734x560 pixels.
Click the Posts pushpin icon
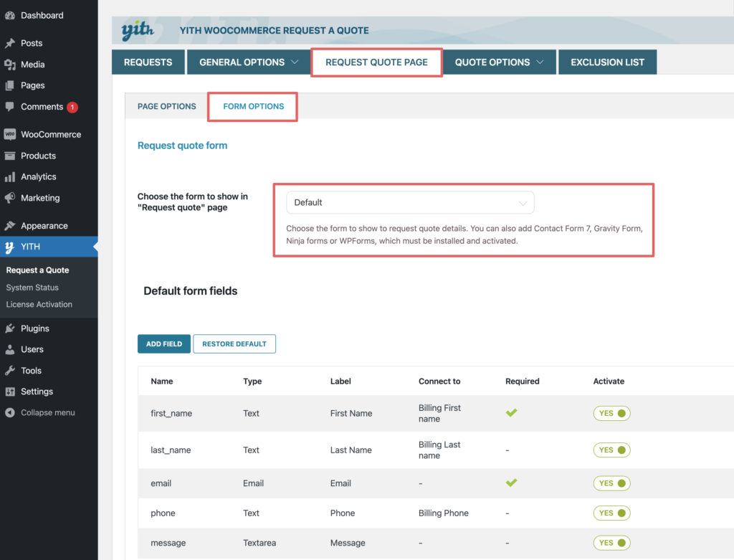(x=10, y=43)
